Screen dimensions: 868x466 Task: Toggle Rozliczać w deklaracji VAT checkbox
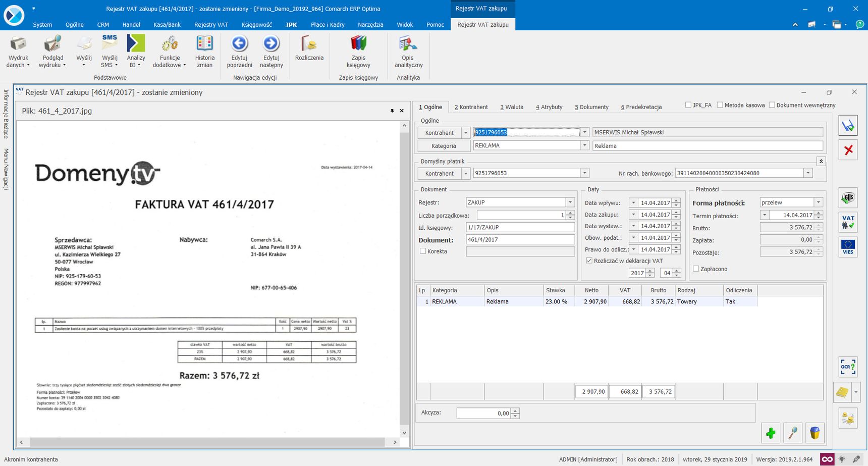coord(589,261)
